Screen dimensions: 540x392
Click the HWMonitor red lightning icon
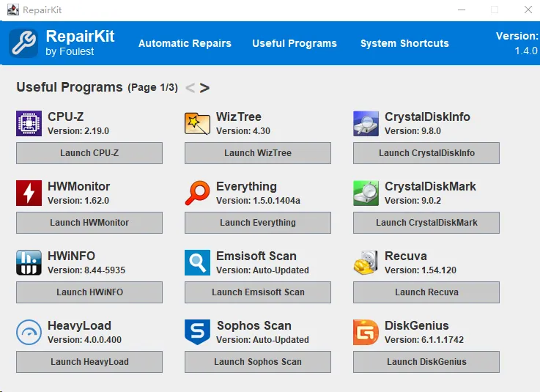29,193
